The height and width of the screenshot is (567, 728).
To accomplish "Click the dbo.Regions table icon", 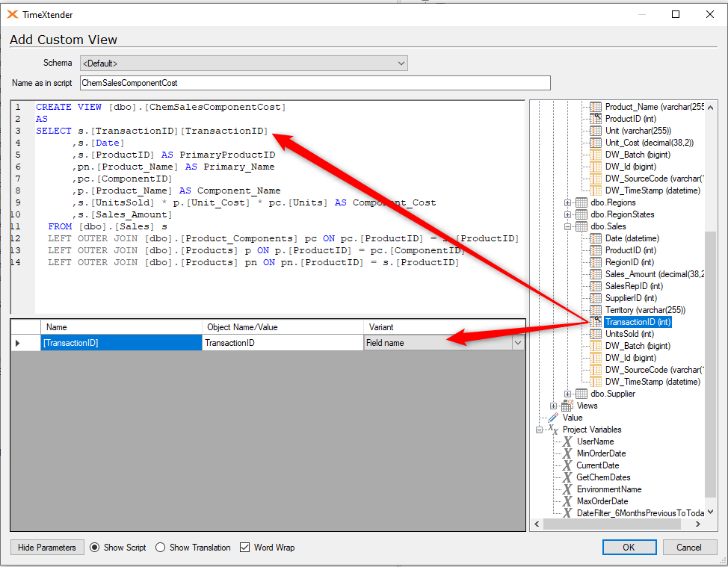I will 582,202.
